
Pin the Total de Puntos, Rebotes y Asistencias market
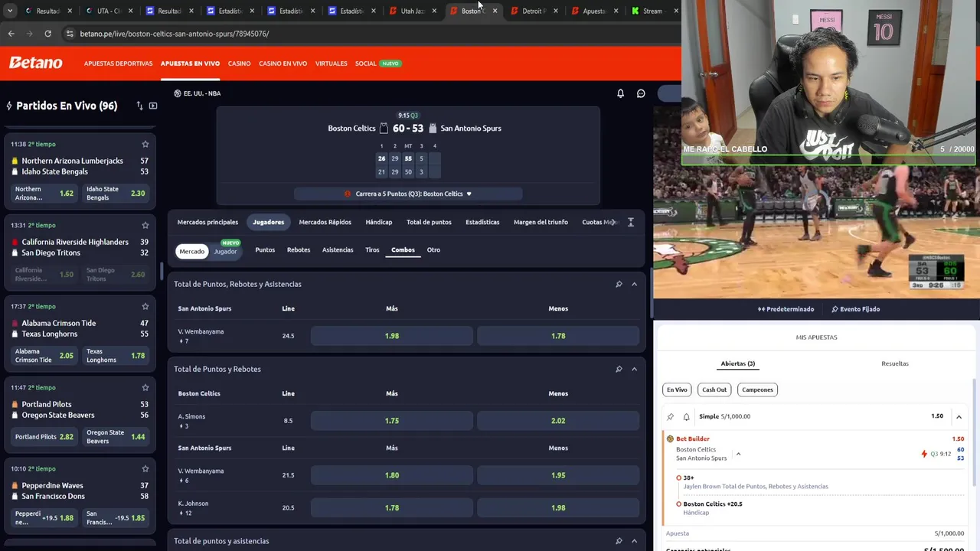(619, 284)
